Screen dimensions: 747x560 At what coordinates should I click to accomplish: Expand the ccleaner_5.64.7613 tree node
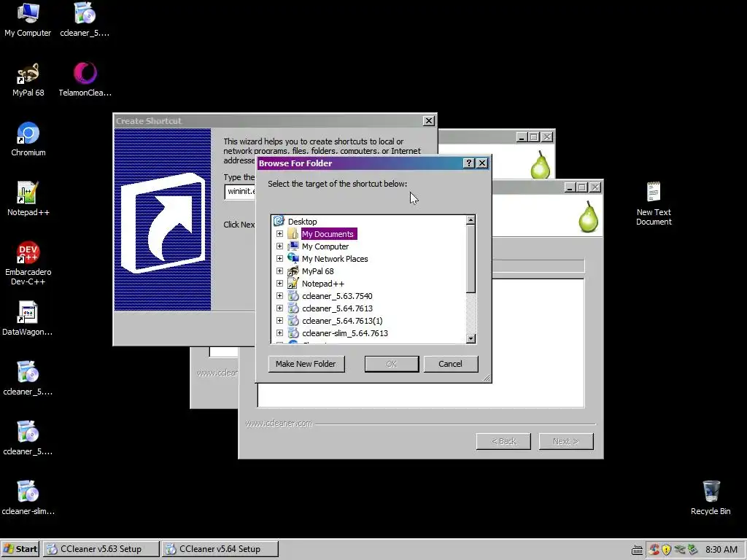[279, 308]
